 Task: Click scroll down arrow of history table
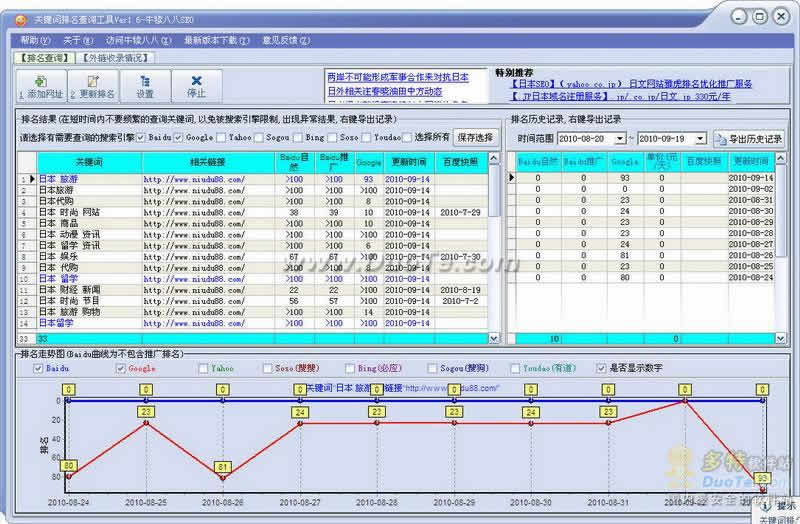(x=781, y=338)
